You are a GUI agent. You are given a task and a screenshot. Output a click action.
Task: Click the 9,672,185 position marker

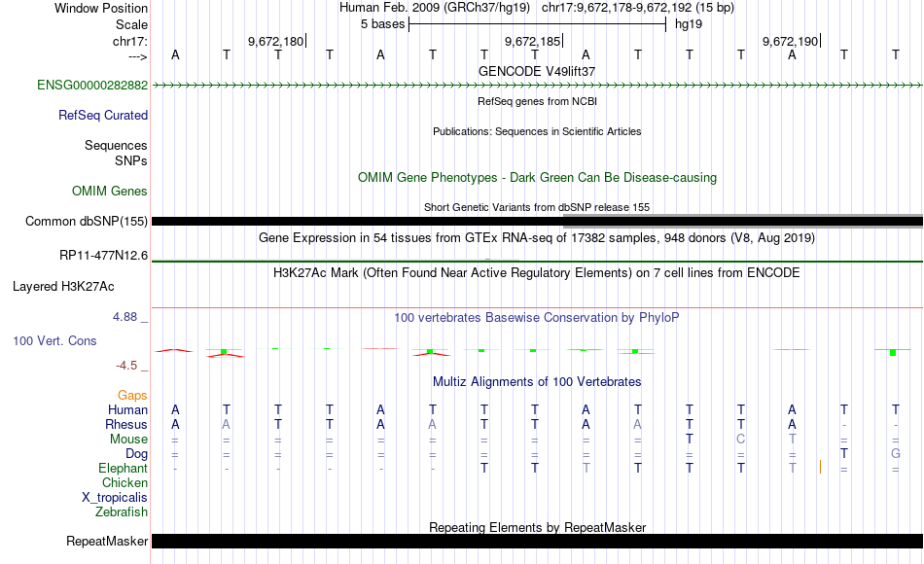click(x=534, y=41)
